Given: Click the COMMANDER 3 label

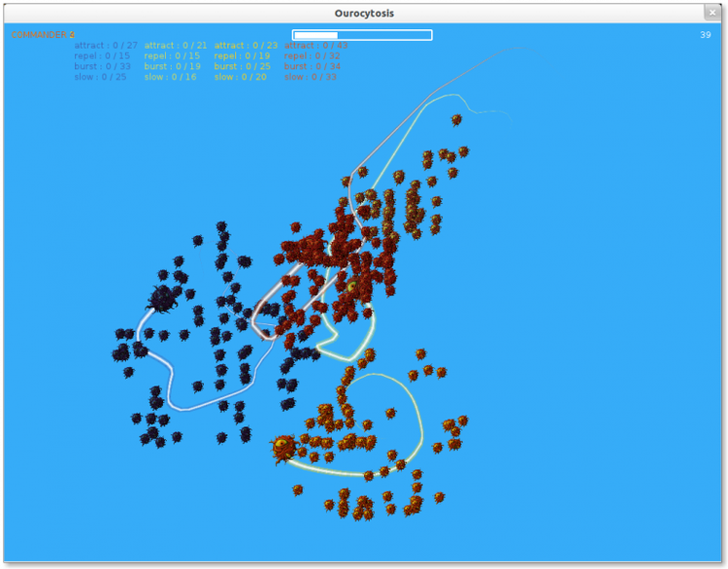Looking at the screenshot, I should [43, 35].
